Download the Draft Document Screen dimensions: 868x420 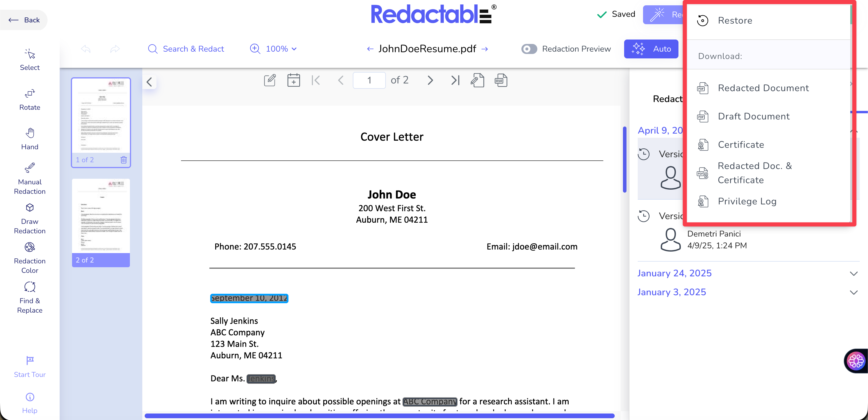tap(769, 117)
